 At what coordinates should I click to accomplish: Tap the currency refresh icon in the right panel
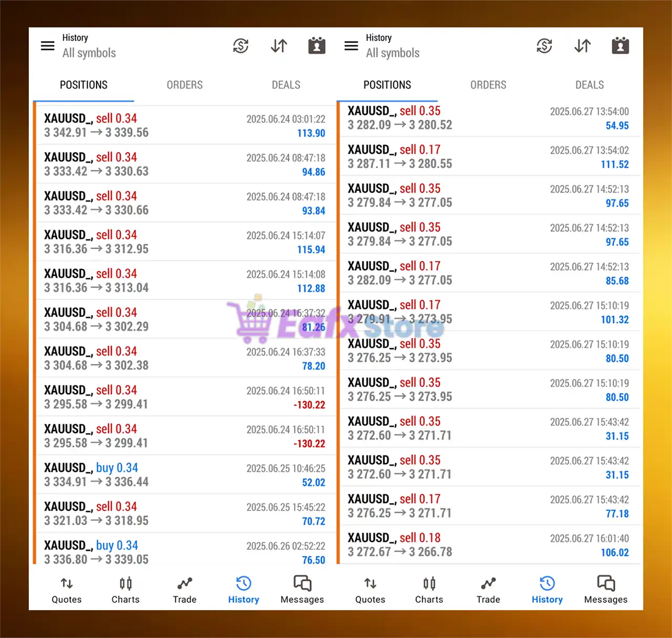click(544, 46)
